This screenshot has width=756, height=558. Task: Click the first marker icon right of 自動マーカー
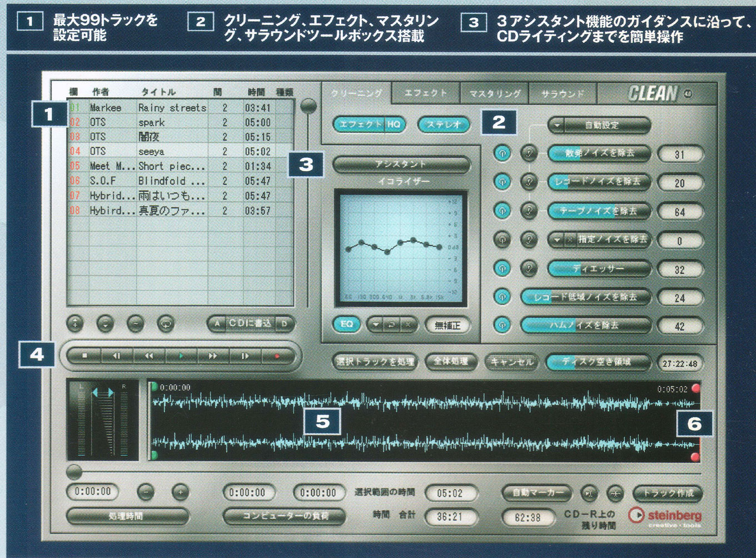(x=589, y=493)
